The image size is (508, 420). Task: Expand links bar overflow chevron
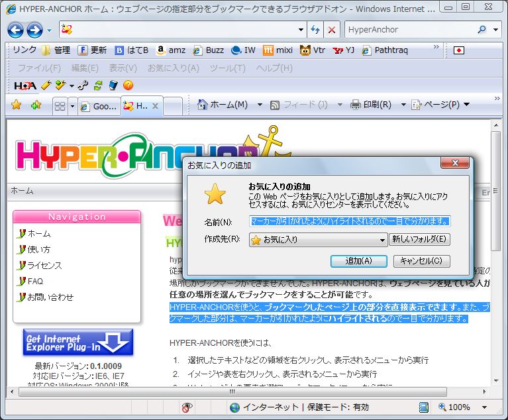pyautogui.click(x=436, y=47)
